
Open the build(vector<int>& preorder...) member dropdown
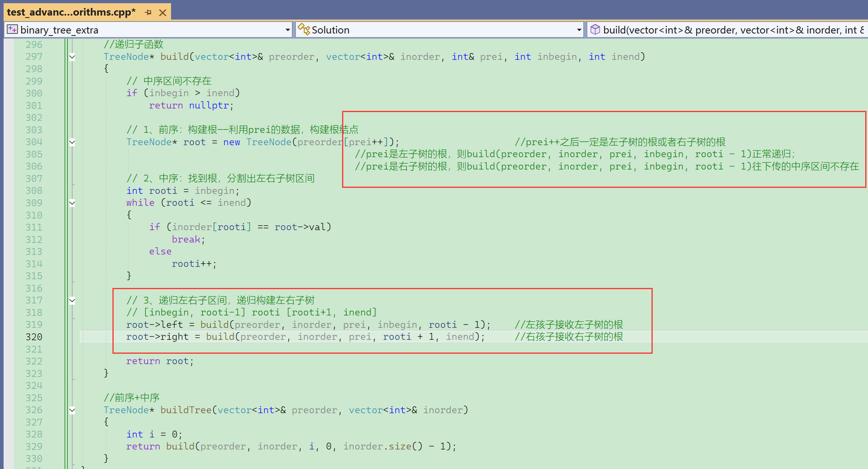point(730,30)
